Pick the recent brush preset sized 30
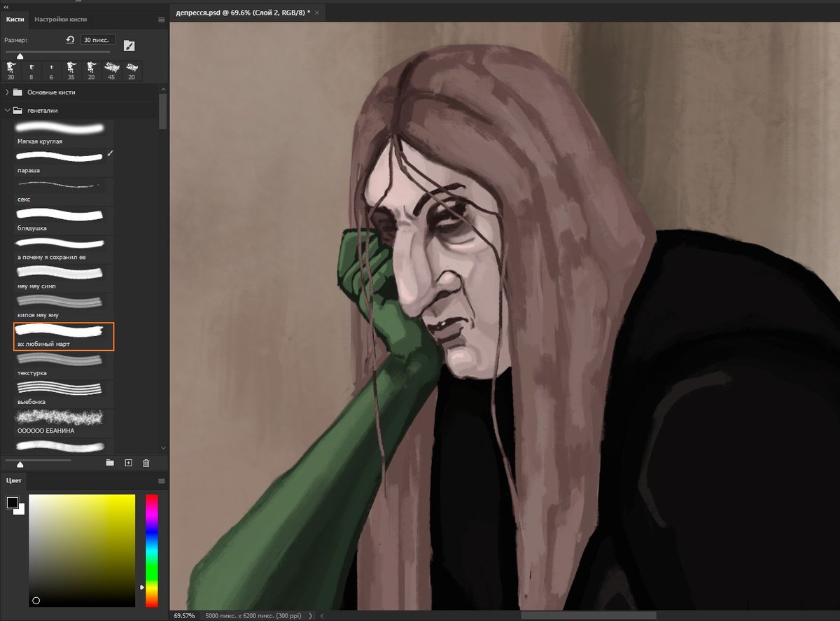 (x=12, y=71)
